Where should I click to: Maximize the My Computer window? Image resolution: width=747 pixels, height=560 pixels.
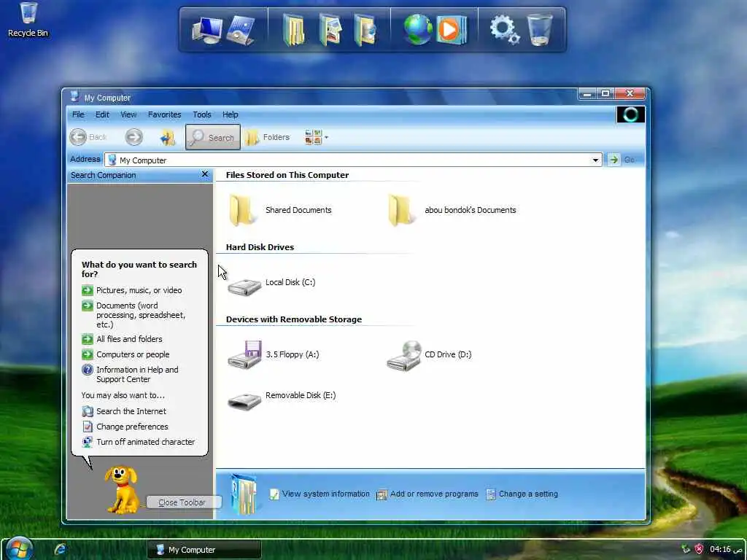tap(605, 93)
